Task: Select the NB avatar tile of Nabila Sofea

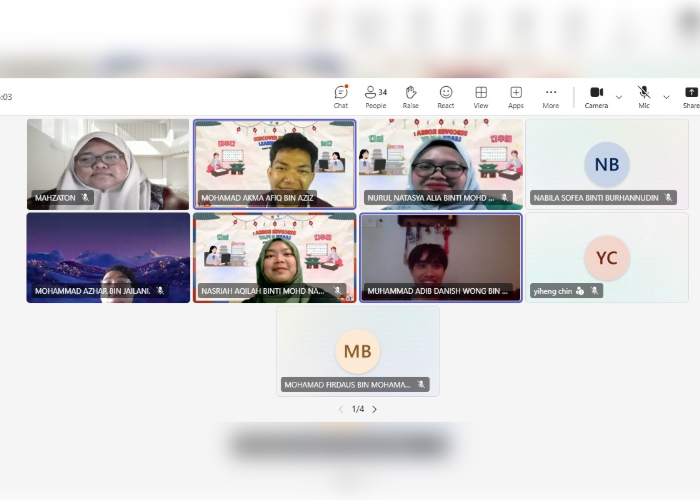Action: point(607,164)
